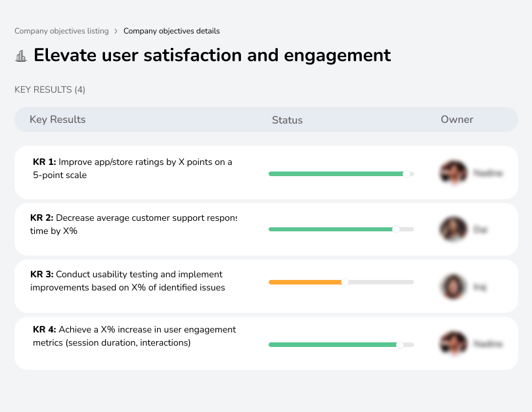Select the 'Company objectives details' breadcrumb item
Image resolution: width=532 pixels, height=412 pixels.
click(x=171, y=31)
